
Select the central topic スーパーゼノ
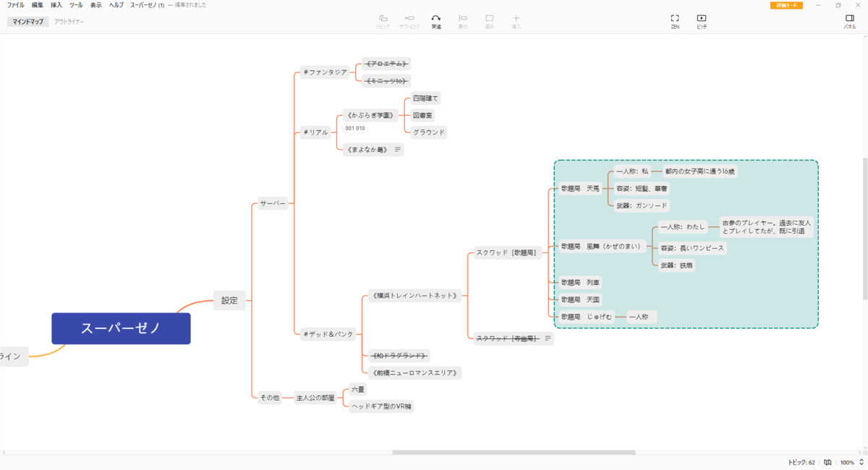click(121, 328)
